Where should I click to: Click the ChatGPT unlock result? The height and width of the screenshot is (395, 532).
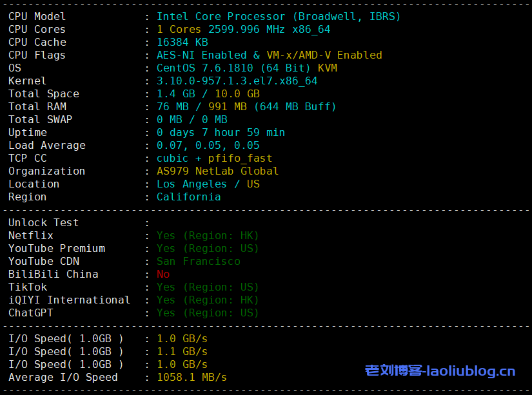(207, 313)
